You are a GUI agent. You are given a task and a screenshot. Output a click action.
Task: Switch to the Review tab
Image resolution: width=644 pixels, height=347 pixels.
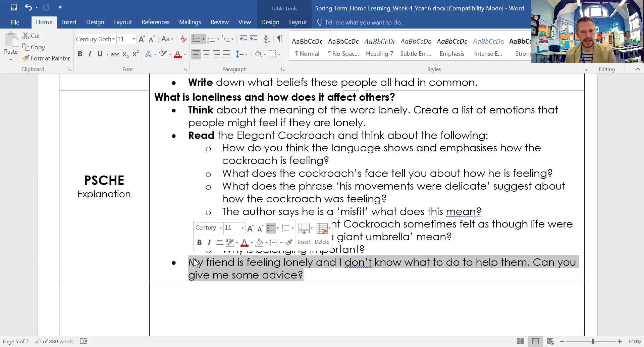pyautogui.click(x=219, y=22)
